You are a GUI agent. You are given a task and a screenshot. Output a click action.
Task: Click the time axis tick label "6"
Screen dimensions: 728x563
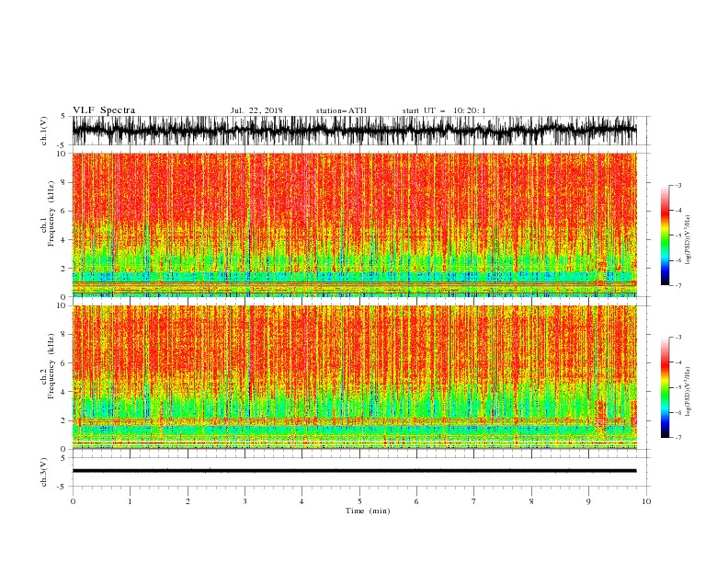click(x=416, y=501)
